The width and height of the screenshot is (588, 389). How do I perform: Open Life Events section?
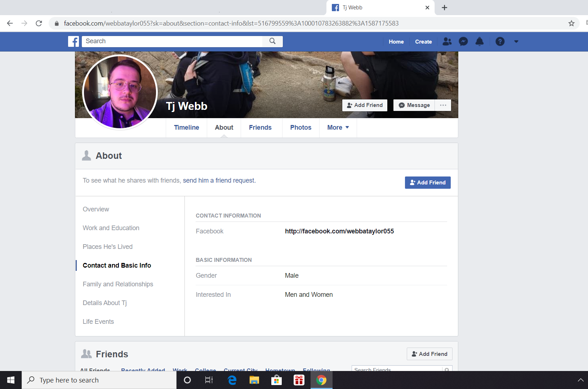[98, 322]
